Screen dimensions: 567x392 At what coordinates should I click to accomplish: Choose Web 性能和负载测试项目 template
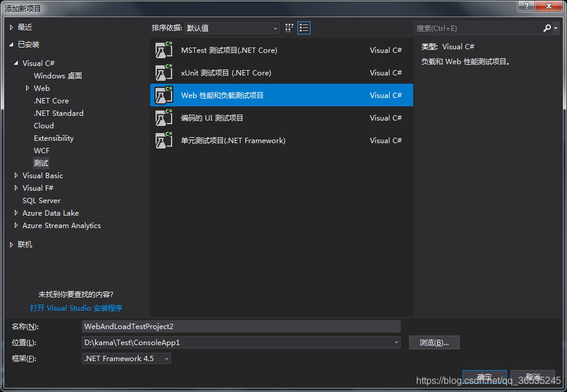tap(281, 95)
